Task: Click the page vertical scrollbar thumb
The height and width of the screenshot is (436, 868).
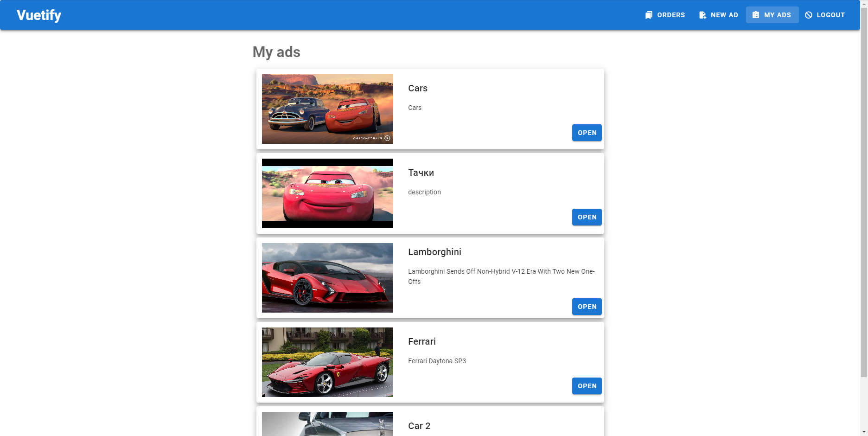Action: point(864,192)
